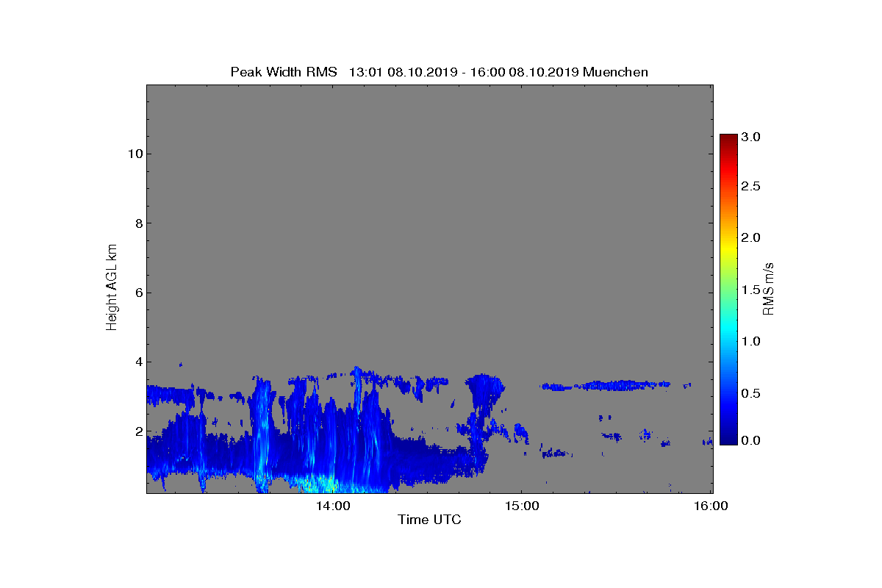
Task: Click the colorbar '2.0' value label
Action: tap(750, 237)
